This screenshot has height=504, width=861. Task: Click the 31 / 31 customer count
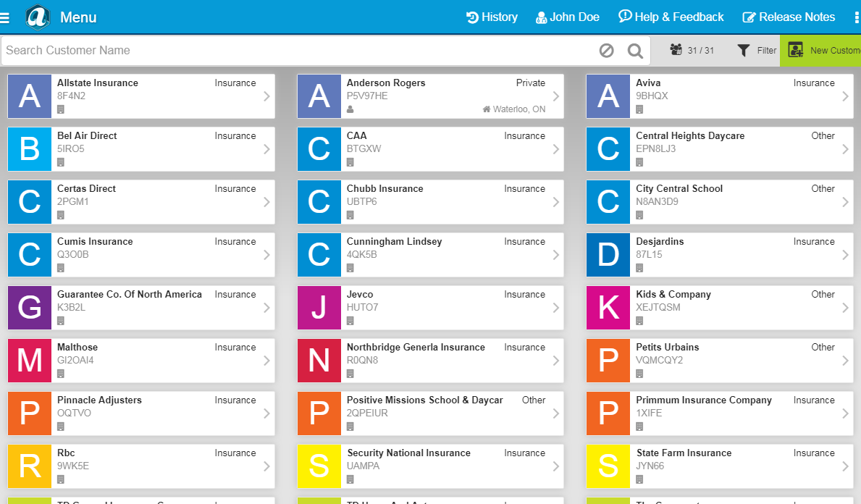tap(692, 50)
